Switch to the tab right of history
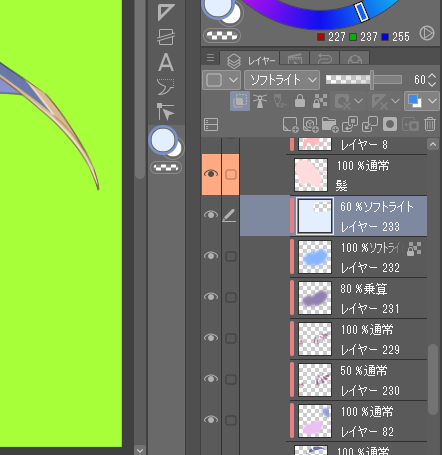The width and height of the screenshot is (442, 455). pyautogui.click(x=354, y=59)
